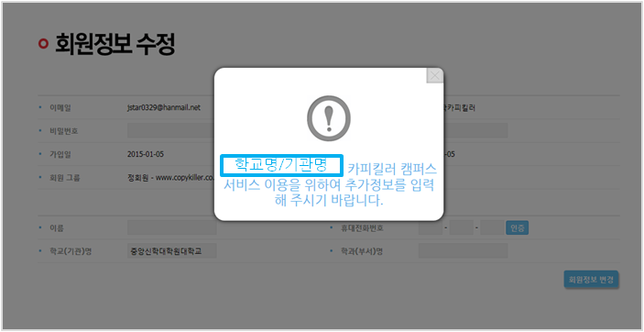Click the 학교(기관)명 label
The width and height of the screenshot is (644, 332).
click(71, 251)
